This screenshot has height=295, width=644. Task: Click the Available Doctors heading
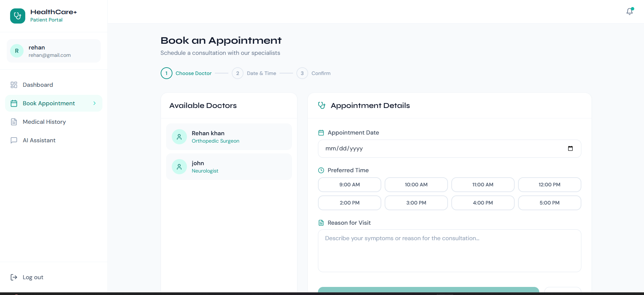point(203,106)
